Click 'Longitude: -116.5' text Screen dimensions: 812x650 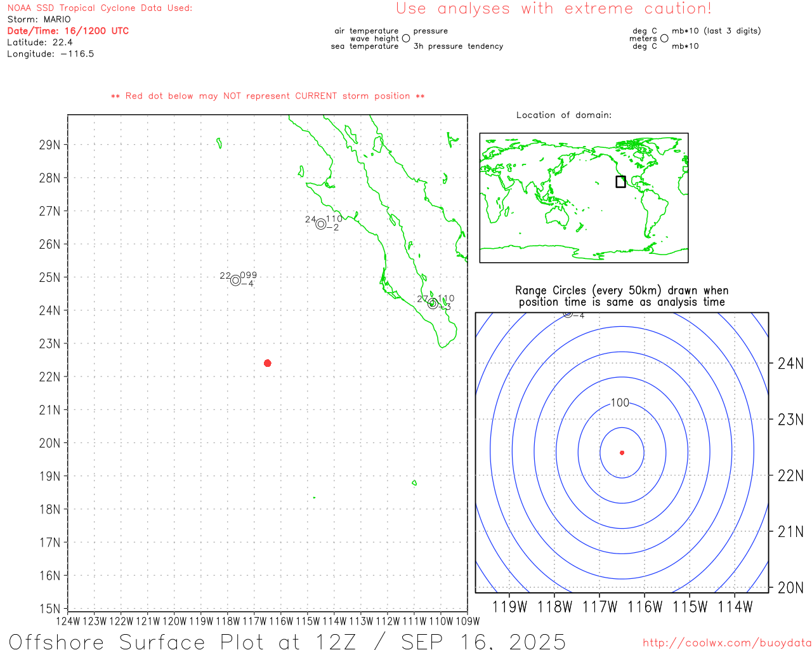point(51,54)
